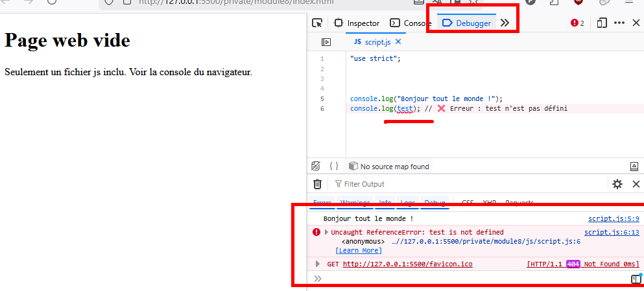Click the red error count badge
644x291 pixels.
577,23
